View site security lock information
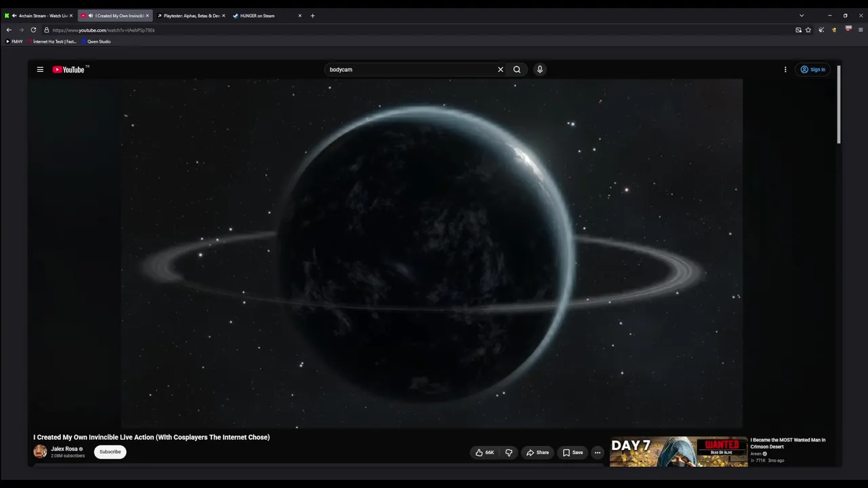 pyautogui.click(x=46, y=30)
